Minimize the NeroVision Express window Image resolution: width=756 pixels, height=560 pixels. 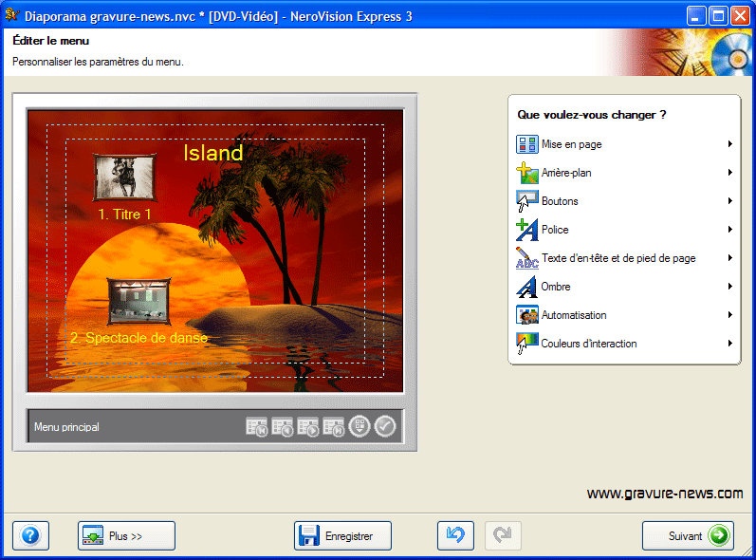click(x=695, y=16)
